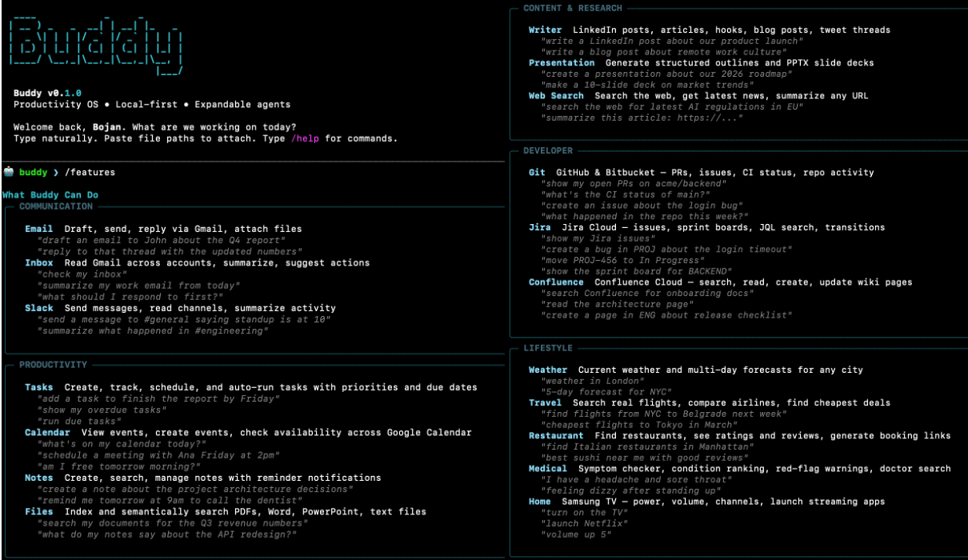
Task: Click the example "remind me tomorrow at 9am to call the dentist"
Action: click(x=170, y=500)
